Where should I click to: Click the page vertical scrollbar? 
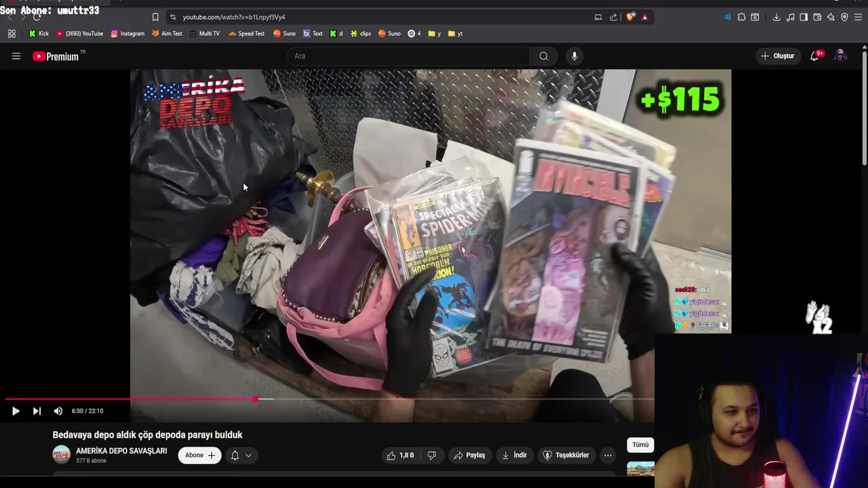click(x=864, y=108)
